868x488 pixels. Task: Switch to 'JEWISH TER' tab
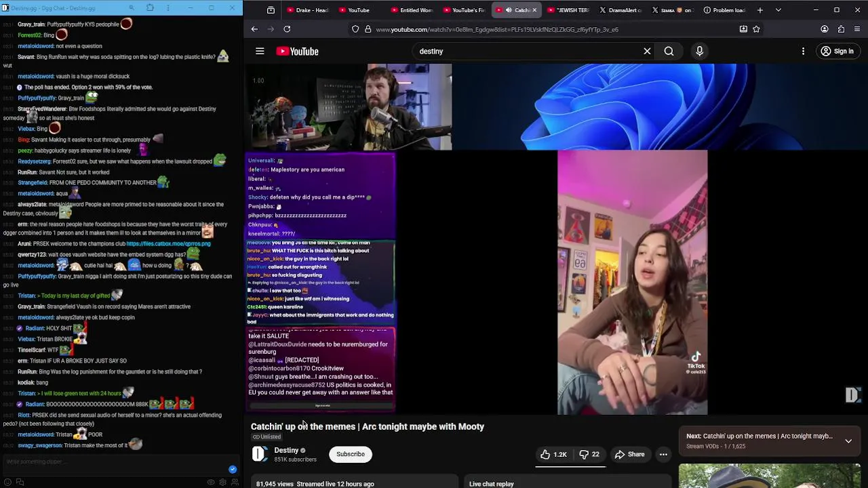(x=568, y=10)
